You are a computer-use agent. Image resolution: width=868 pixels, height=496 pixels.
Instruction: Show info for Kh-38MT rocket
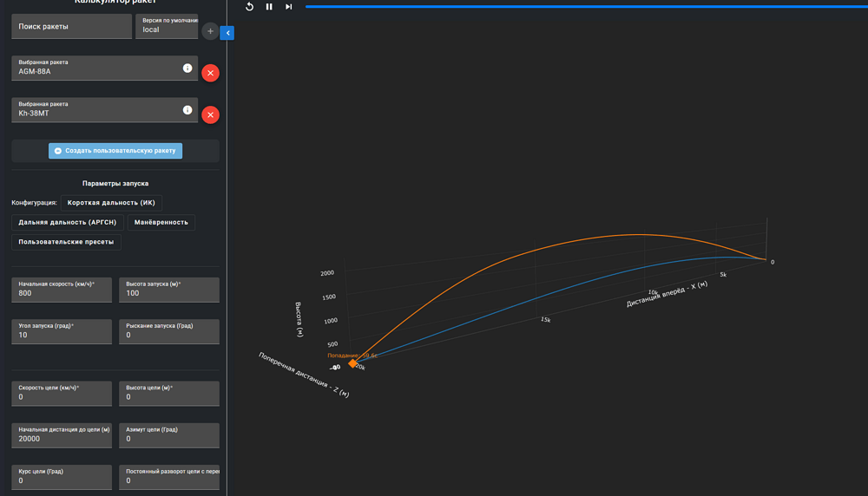point(187,110)
